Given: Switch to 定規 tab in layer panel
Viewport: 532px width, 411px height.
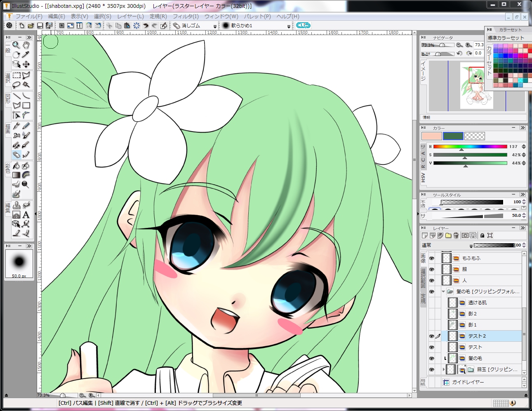Looking at the screenshot, I should (x=423, y=299).
